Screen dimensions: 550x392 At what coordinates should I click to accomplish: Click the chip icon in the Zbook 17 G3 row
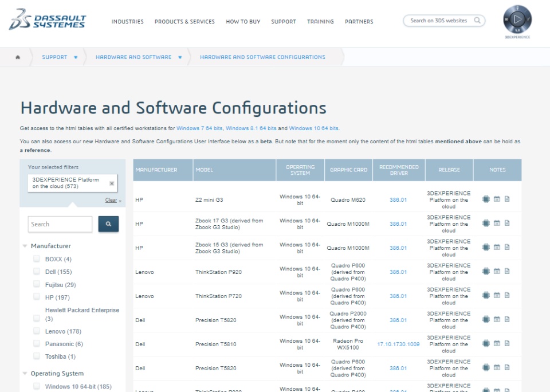[486, 223]
